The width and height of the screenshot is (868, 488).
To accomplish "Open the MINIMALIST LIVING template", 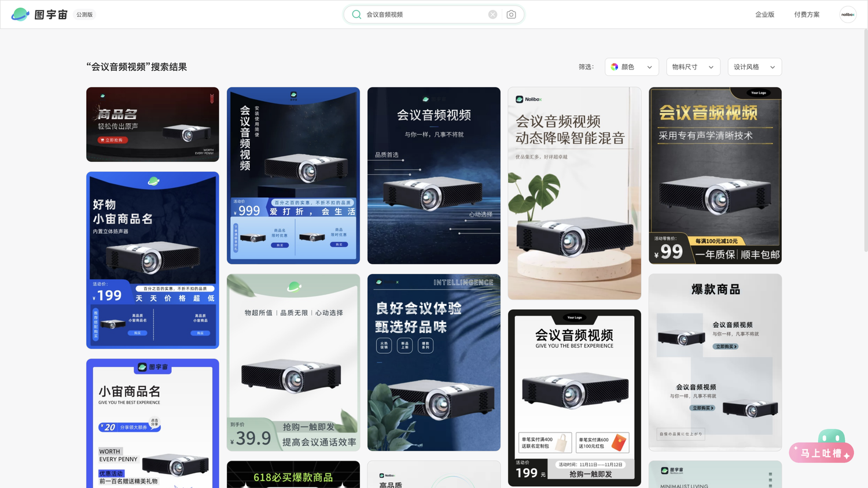I will click(715, 474).
